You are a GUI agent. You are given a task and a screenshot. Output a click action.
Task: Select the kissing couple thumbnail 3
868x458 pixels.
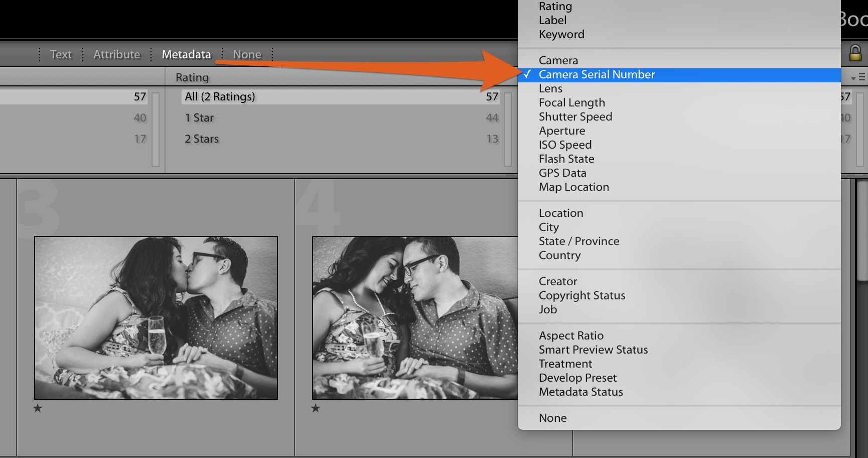[156, 318]
